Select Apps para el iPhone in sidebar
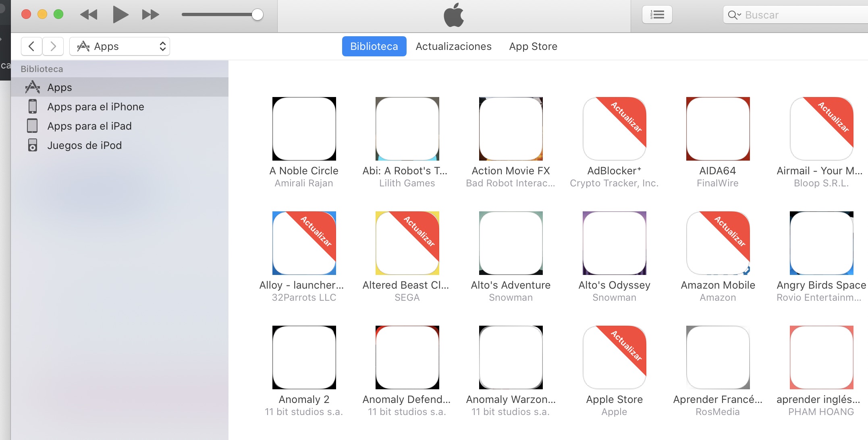The width and height of the screenshot is (868, 440). click(96, 107)
